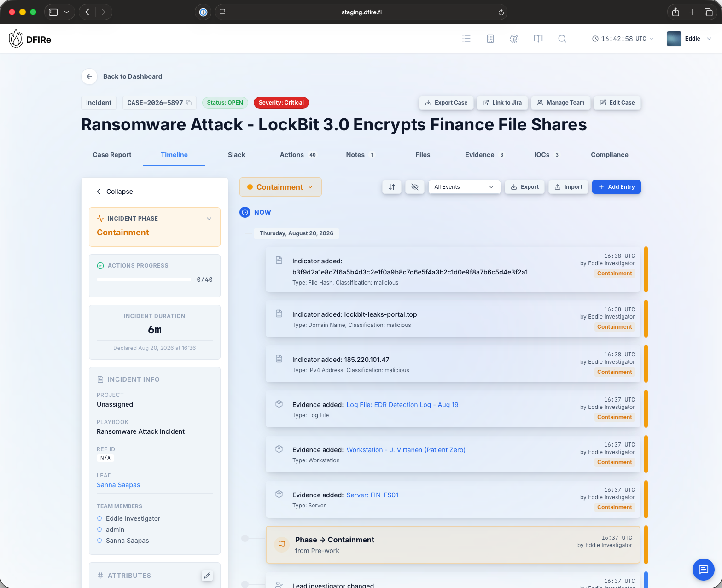View the IOCs tab

pyautogui.click(x=547, y=155)
